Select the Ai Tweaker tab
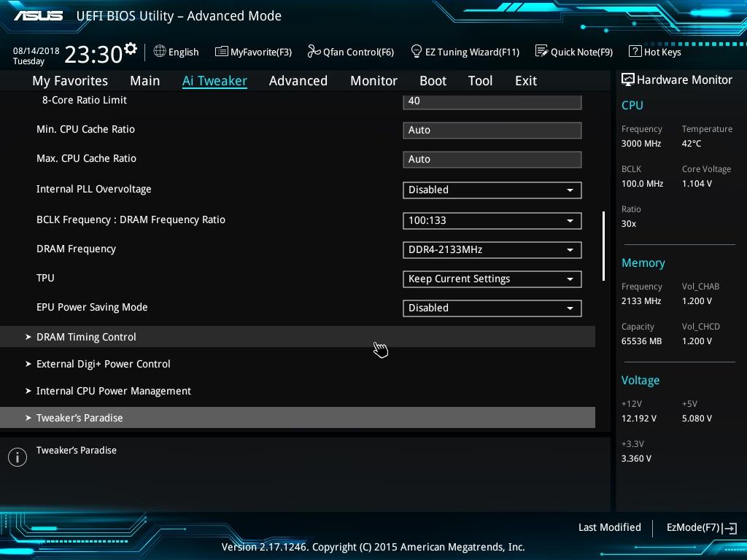The image size is (747, 560). pos(214,81)
